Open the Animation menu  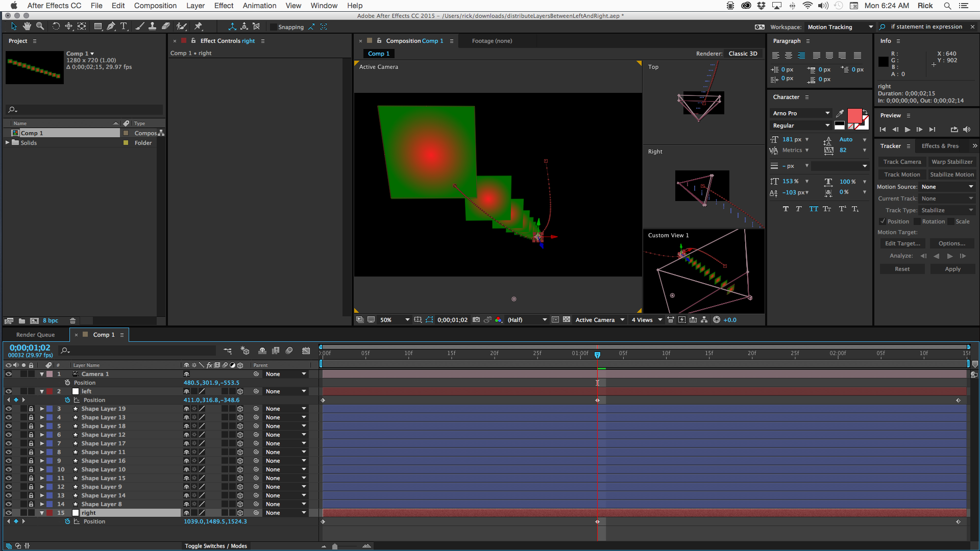click(x=259, y=6)
